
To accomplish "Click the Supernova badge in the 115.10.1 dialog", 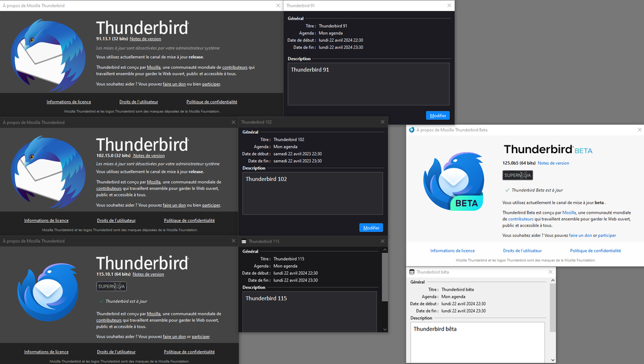I will click(112, 286).
